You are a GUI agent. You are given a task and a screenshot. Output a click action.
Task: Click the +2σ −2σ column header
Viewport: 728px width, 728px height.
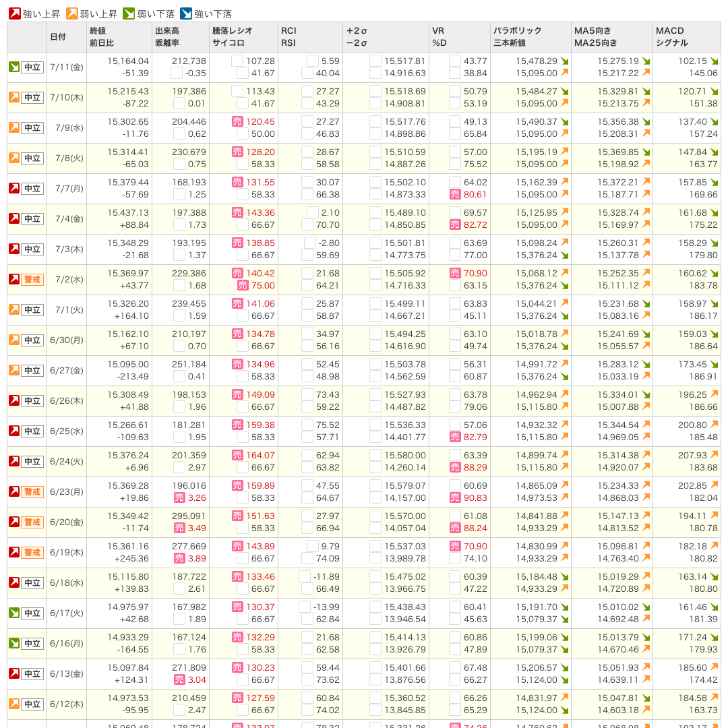click(386, 36)
